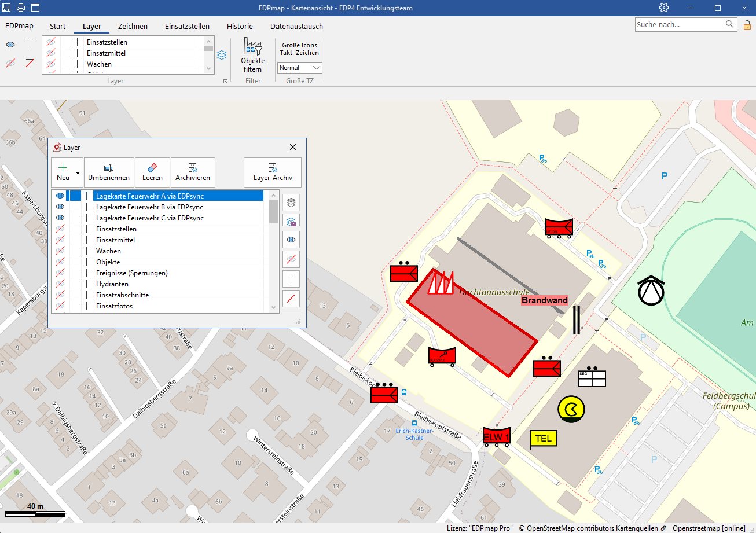Open the Normal icon size dropdown
Image resolution: width=756 pixels, height=533 pixels.
pos(299,68)
